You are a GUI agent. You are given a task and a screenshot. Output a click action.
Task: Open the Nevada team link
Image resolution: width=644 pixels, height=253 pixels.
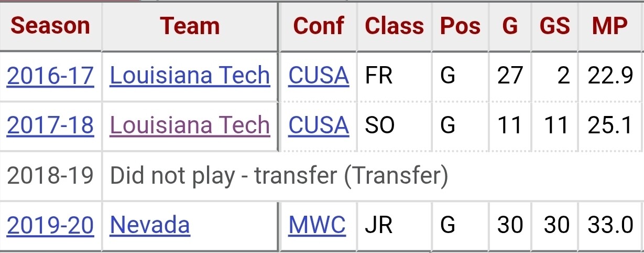pos(150,225)
